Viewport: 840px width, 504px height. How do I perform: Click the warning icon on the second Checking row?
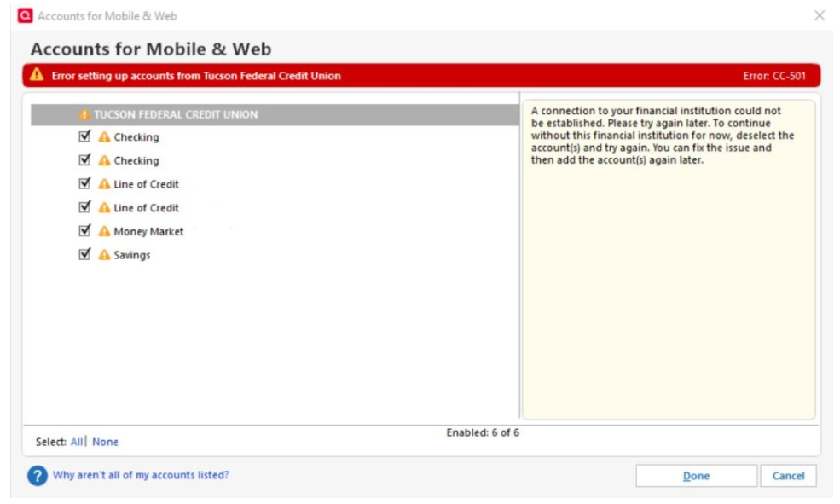click(x=104, y=160)
